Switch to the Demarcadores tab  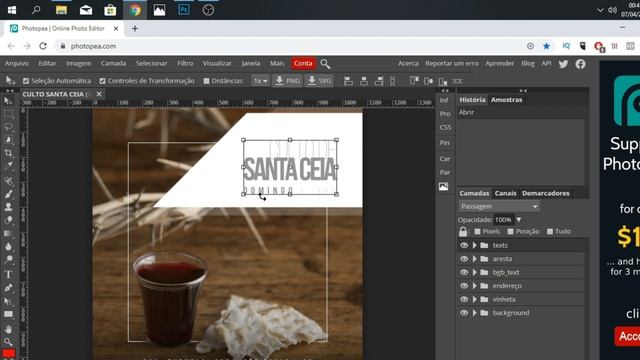(545, 193)
